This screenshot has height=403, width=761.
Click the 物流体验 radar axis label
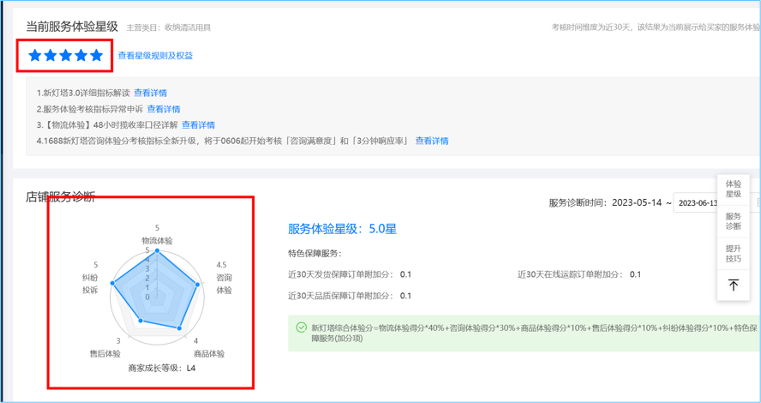click(156, 241)
